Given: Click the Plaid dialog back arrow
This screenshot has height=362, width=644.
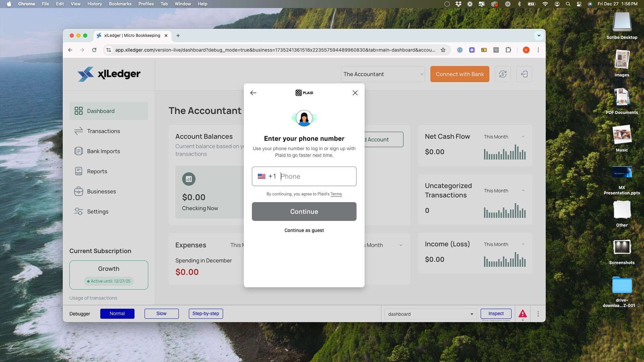Looking at the screenshot, I should pyautogui.click(x=253, y=93).
